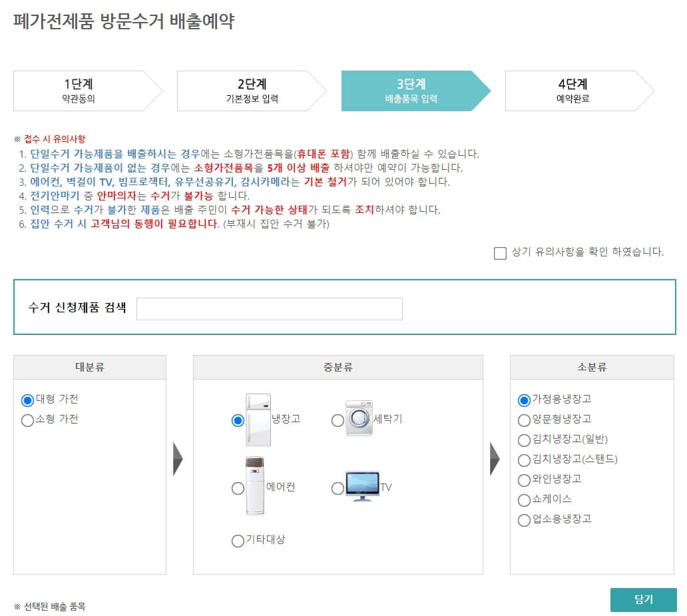687x616 pixels.
Task: Open the 2단계 기본정보 입력 step
Action: click(x=247, y=91)
